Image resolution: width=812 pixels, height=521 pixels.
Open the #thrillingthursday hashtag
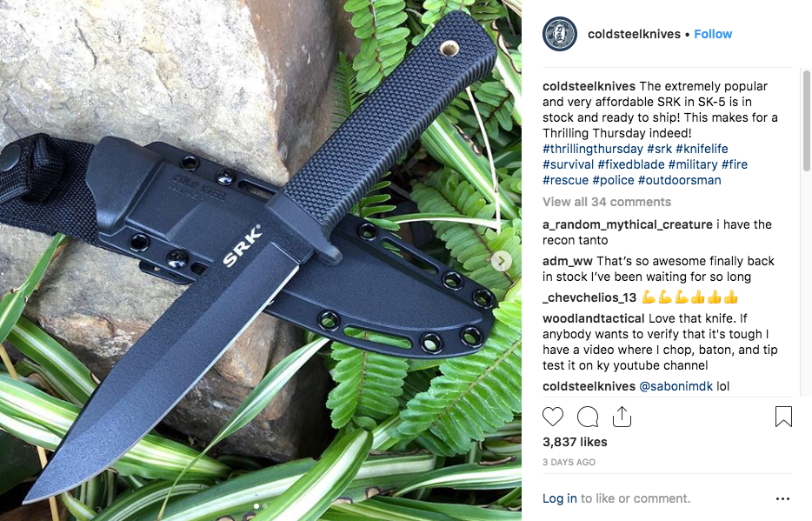pos(592,149)
